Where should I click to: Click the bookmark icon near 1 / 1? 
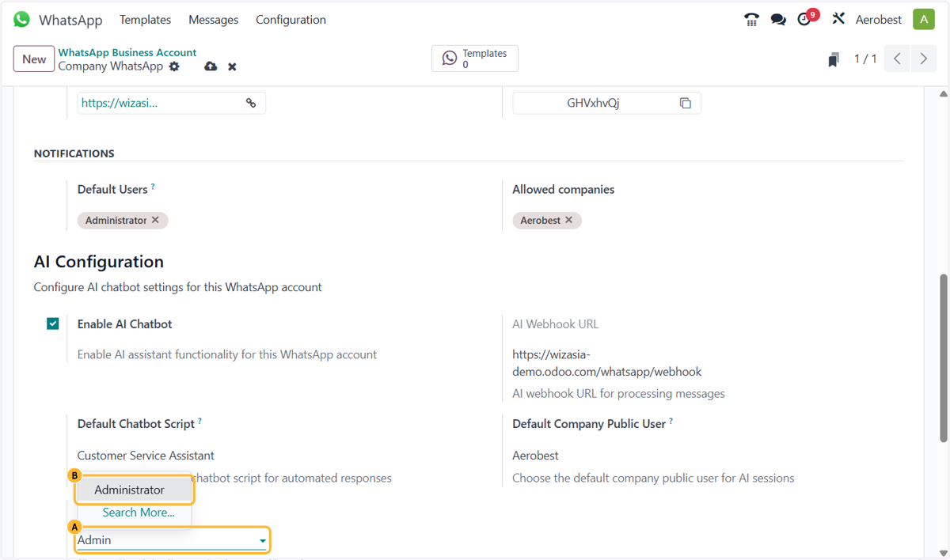pyautogui.click(x=834, y=60)
